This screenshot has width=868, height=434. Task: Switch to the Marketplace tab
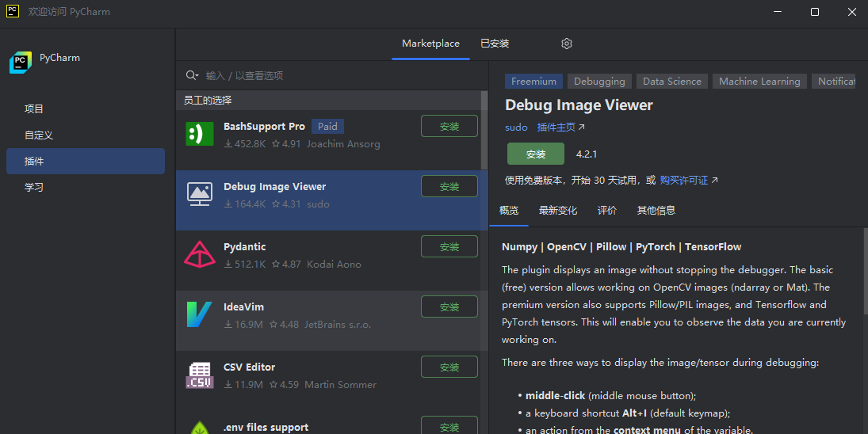(x=430, y=44)
